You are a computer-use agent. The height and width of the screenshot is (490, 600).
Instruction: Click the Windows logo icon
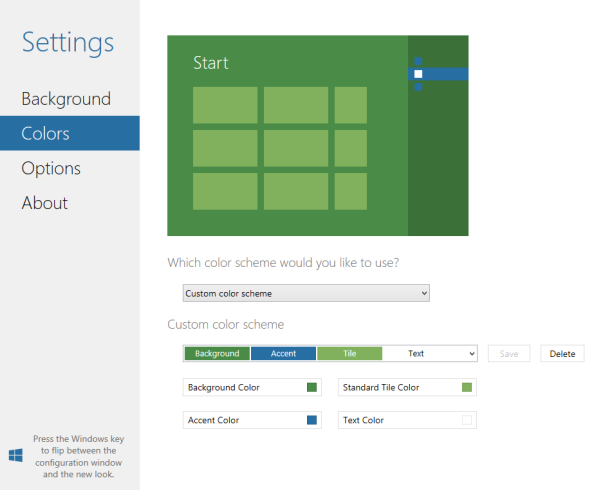(16, 455)
